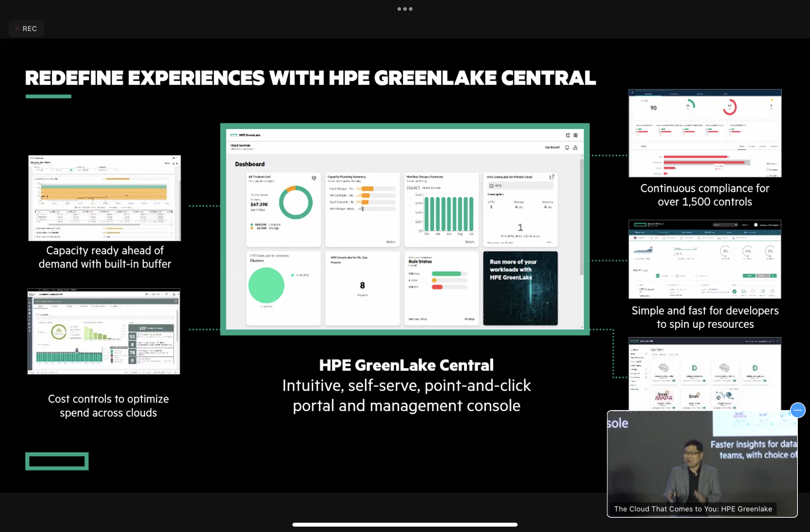The image size is (810, 532).
Task: Open the three-dot menu on Private Cloud card
Action: click(549, 242)
